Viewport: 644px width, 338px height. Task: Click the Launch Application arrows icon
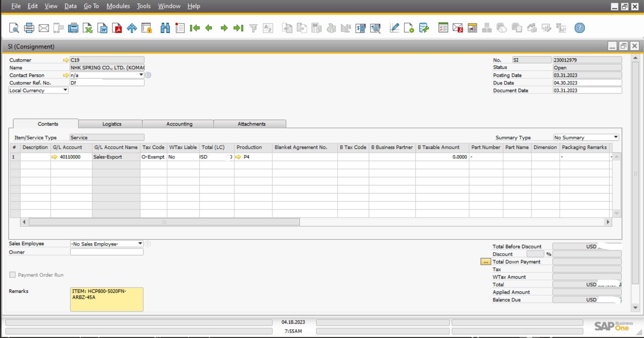point(132,28)
